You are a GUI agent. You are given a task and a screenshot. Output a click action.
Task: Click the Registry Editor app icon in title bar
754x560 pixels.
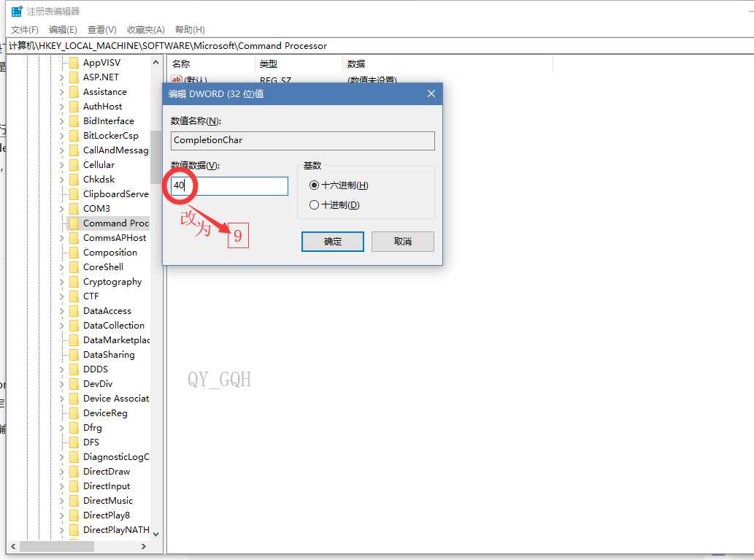[x=17, y=11]
